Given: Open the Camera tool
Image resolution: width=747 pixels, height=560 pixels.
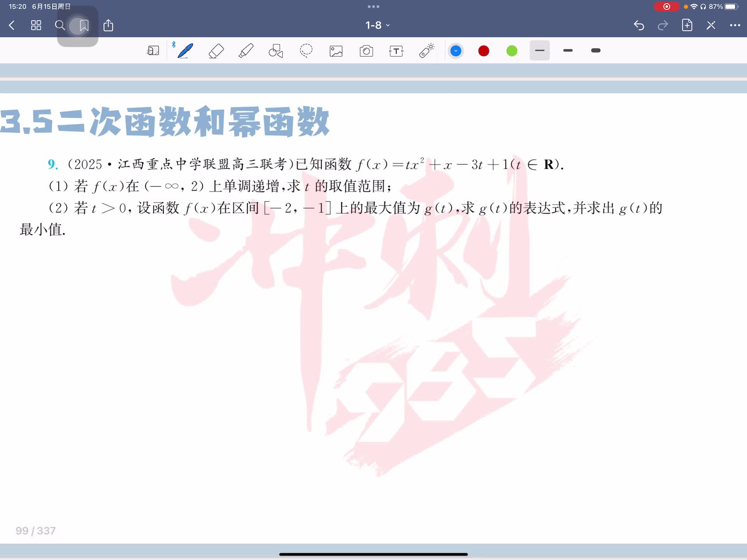Looking at the screenshot, I should (x=366, y=51).
